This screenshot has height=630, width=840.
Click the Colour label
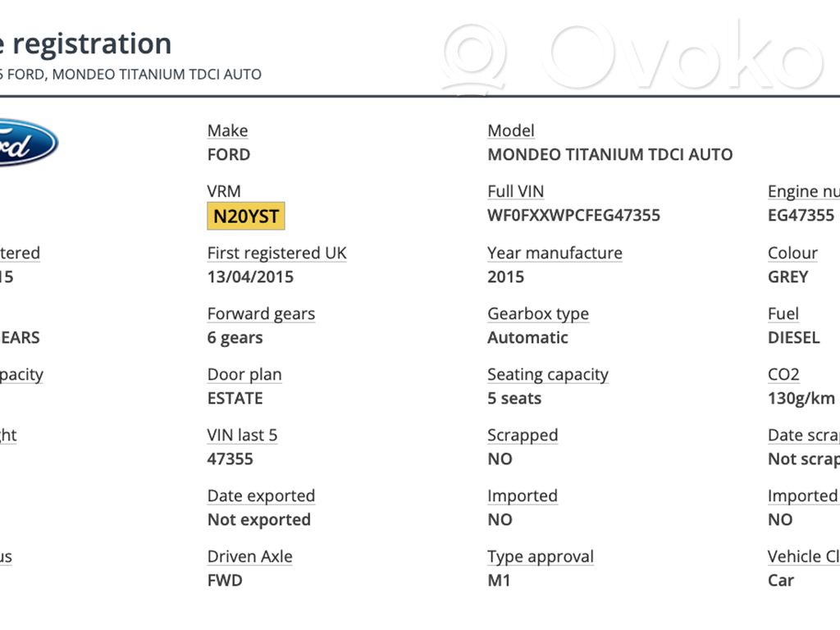pos(793,253)
